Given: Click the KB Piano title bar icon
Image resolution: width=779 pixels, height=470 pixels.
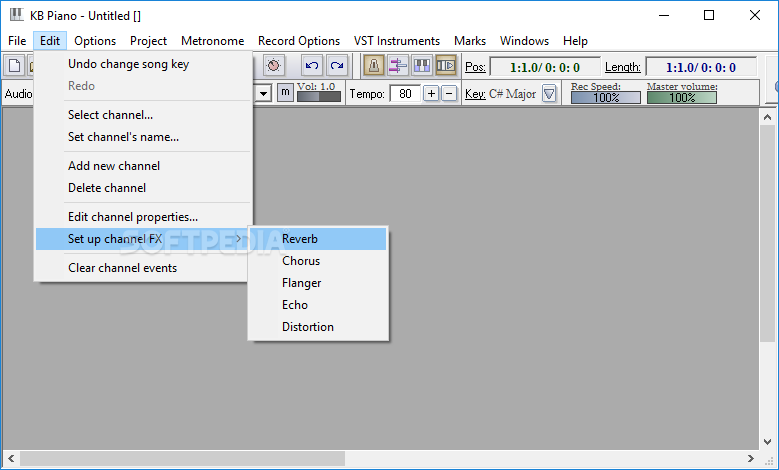Looking at the screenshot, I should pyautogui.click(x=17, y=15).
